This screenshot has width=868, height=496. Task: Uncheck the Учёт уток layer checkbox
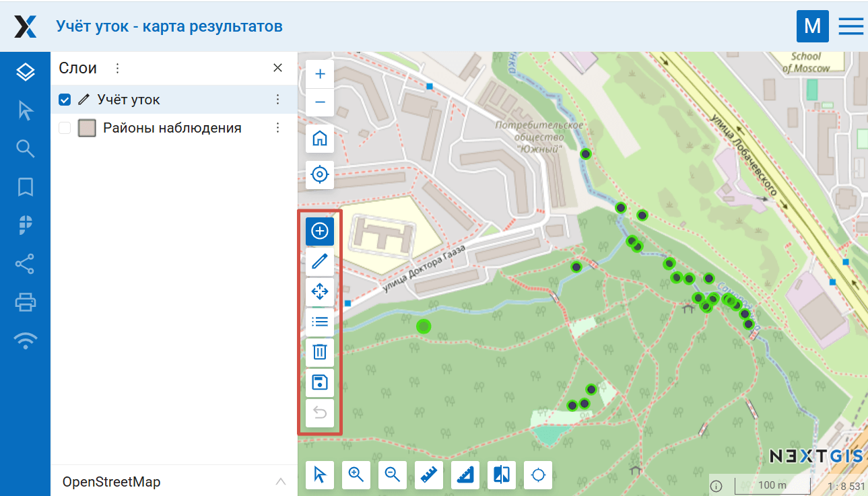coord(65,100)
